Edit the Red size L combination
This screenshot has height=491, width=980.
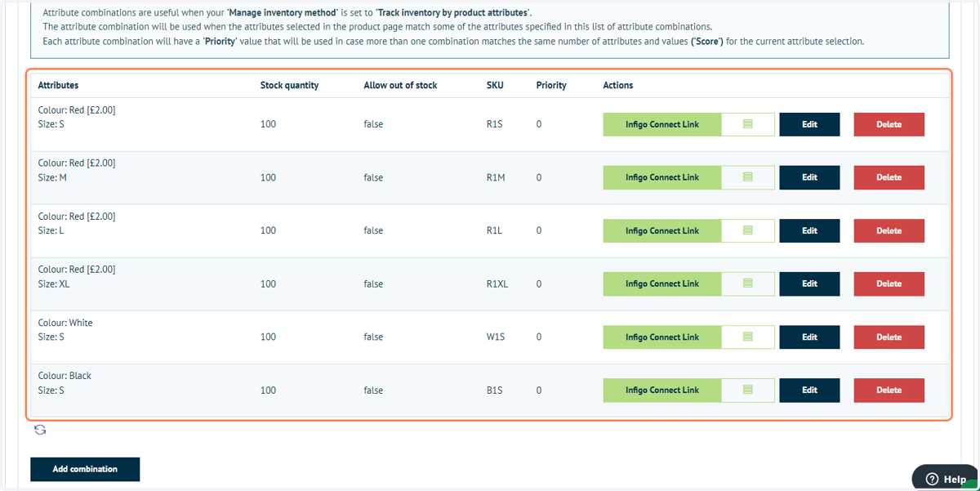809,230
